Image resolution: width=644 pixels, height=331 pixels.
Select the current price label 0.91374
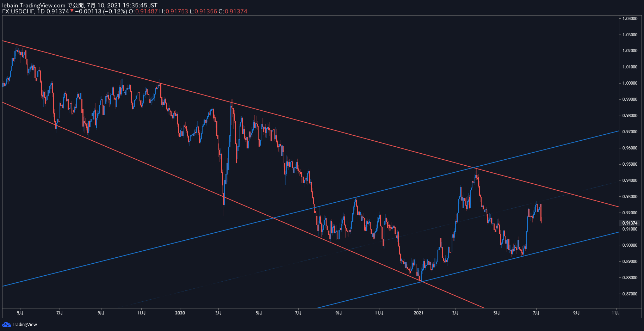tap(630, 223)
